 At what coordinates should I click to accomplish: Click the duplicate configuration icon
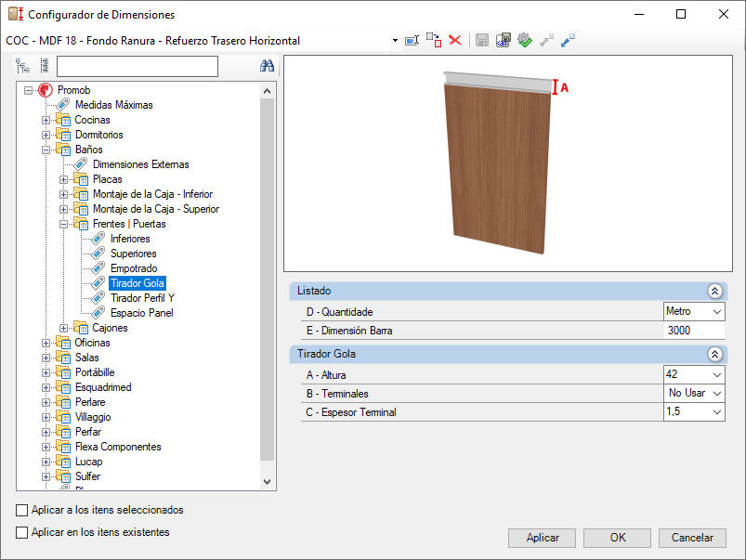click(x=434, y=40)
